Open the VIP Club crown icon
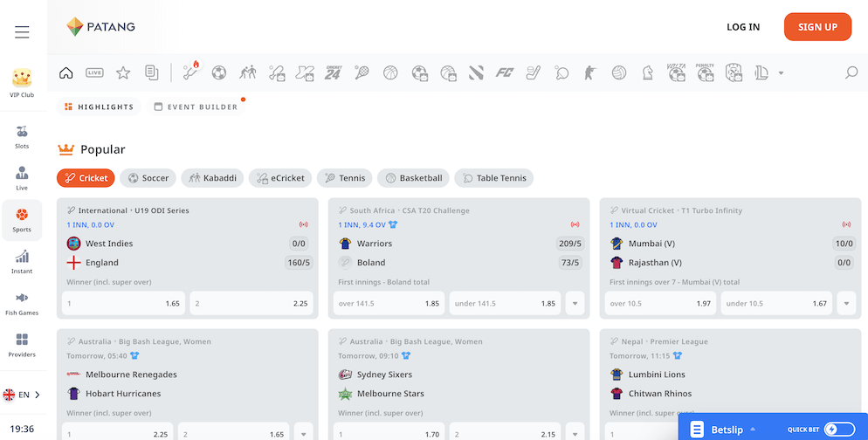This screenshot has width=868, height=440. [22, 82]
